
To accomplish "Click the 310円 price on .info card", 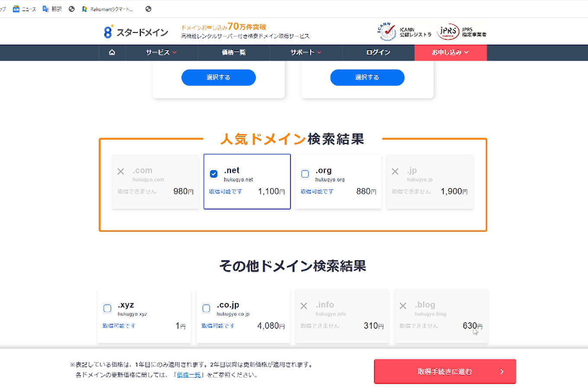I will 374,326.
